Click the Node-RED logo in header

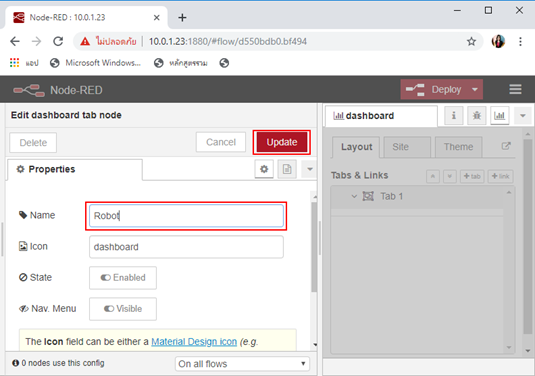point(29,90)
